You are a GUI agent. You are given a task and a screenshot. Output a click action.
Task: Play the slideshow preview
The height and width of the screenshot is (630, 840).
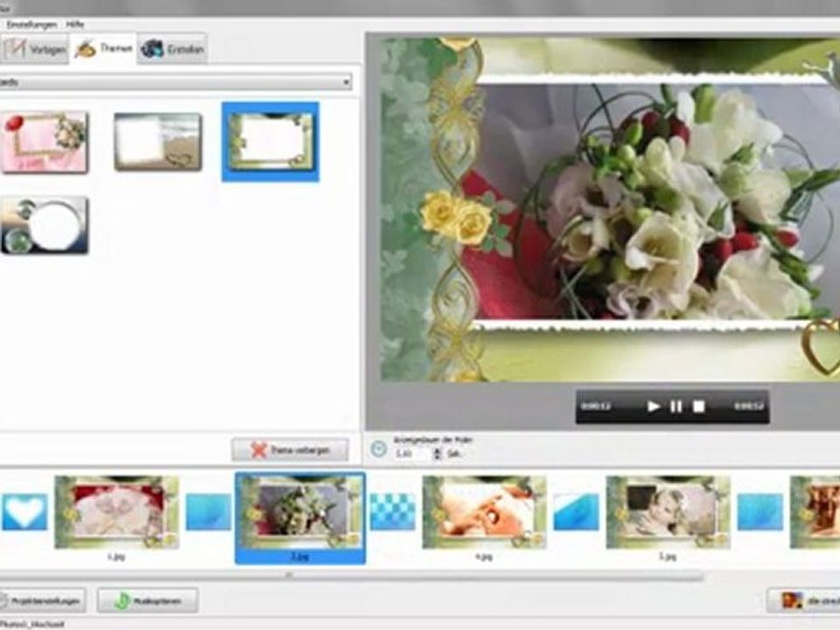point(653,407)
